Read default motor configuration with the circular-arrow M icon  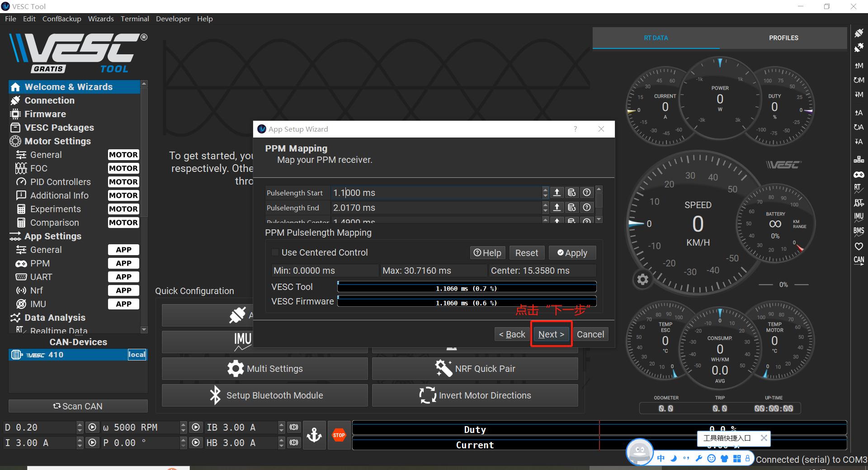point(859,80)
